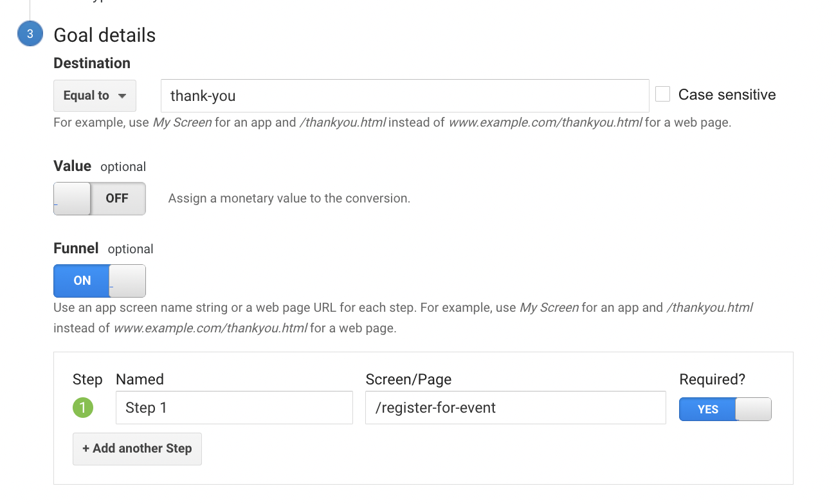Click the 'Required?' column header
Screen dimensions: 836x504
[x=712, y=379]
